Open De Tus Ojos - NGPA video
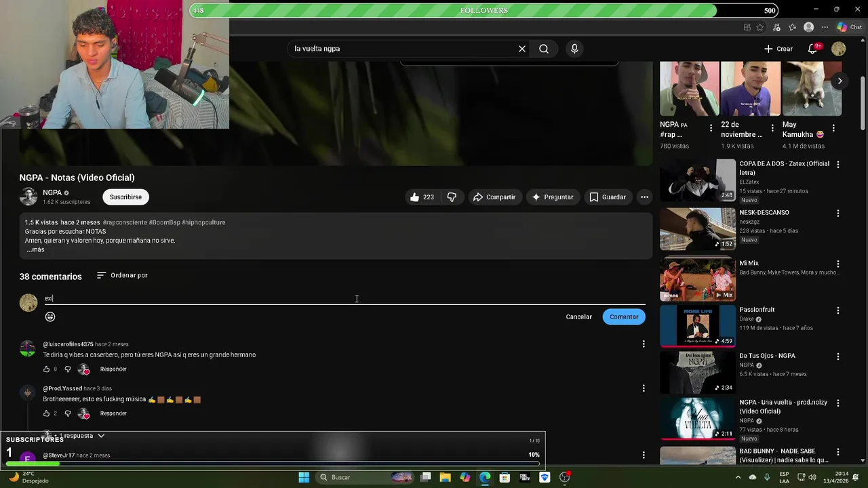Image resolution: width=868 pixels, height=488 pixels. point(698,372)
